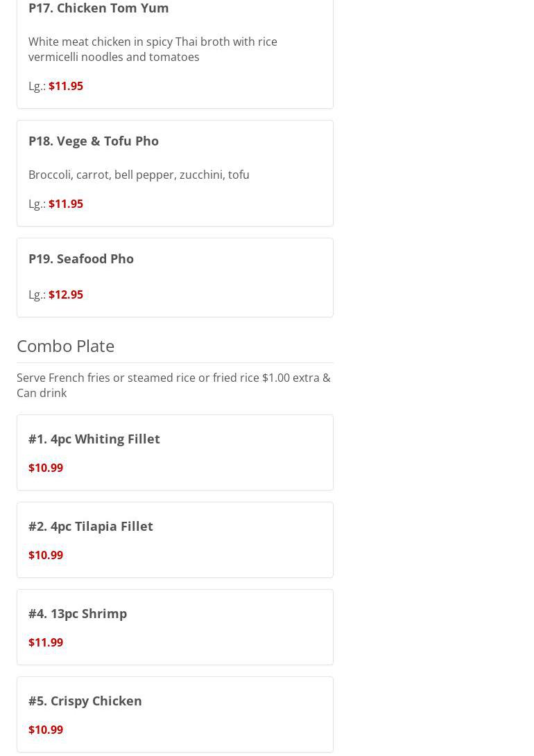Open the #2. 4pc Tilapia Fillet combo
This screenshot has width=534, height=756.
(x=91, y=526)
